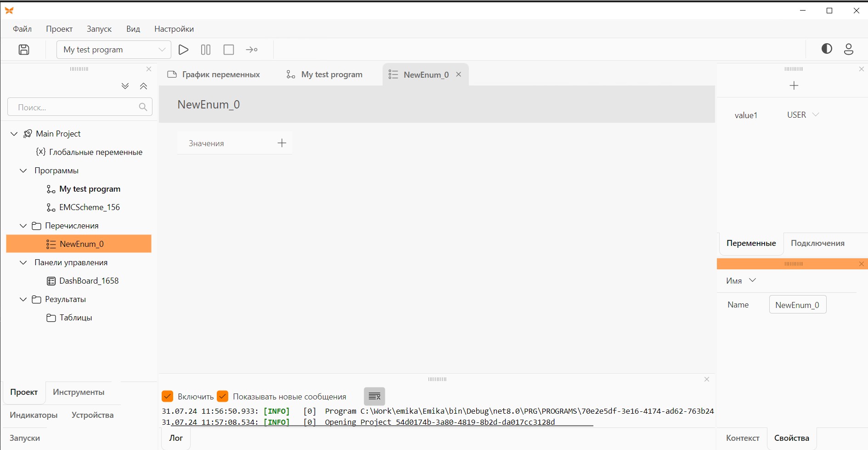Collapse the Панели управления node

[23, 262]
